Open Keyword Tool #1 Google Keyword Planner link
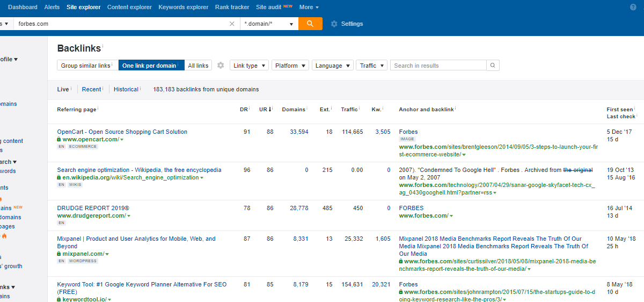Image resolution: width=644 pixels, height=302 pixels. 142,288
